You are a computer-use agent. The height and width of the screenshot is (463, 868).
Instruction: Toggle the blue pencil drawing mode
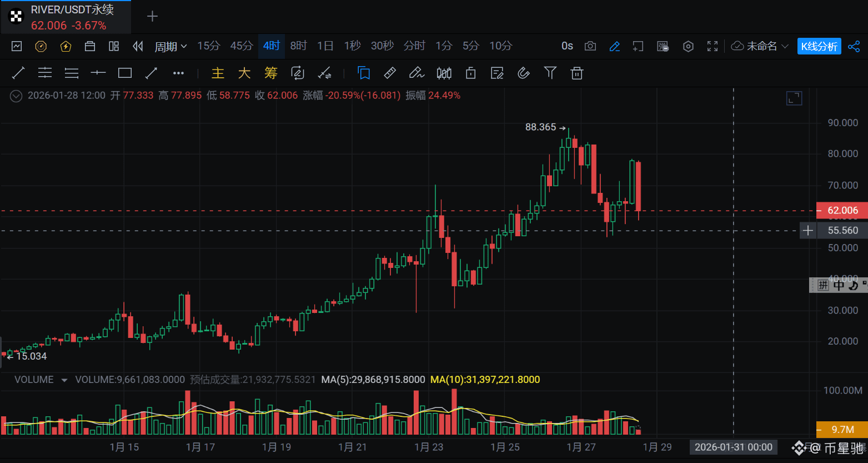(614, 46)
